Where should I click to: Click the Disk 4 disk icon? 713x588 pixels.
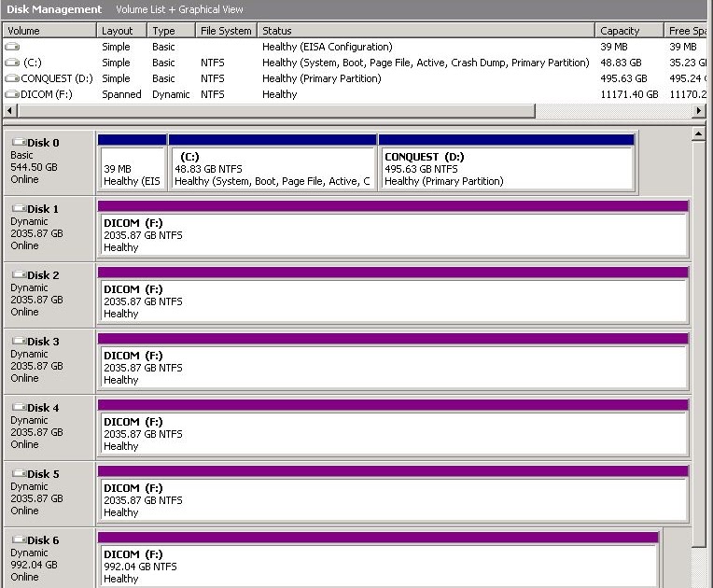pyautogui.click(x=19, y=407)
